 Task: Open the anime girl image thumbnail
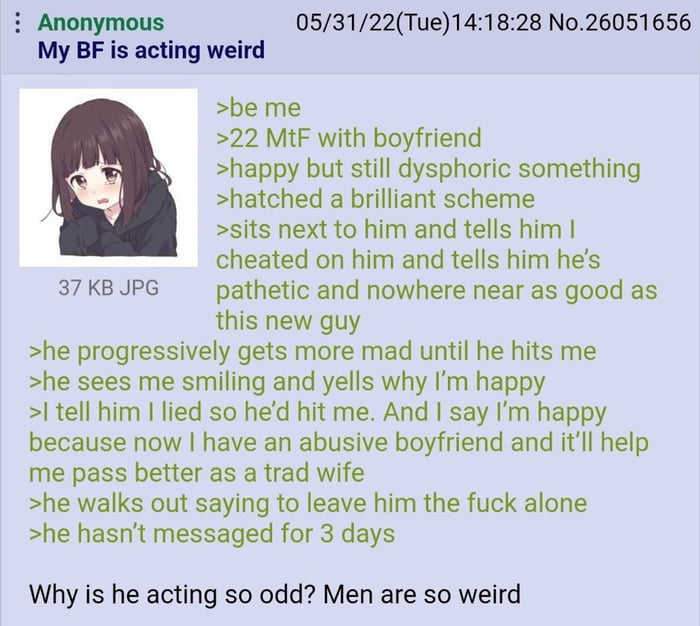[x=108, y=178]
